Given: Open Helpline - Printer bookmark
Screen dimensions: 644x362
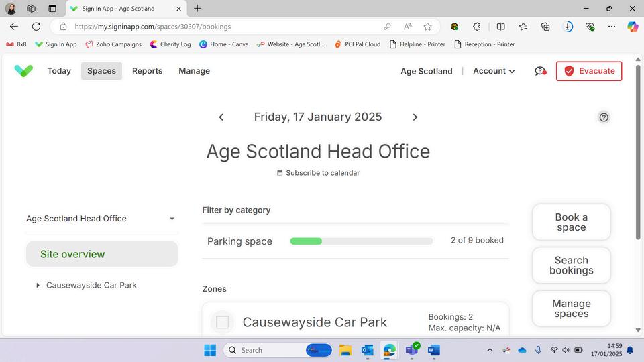Looking at the screenshot, I should coord(417,44).
